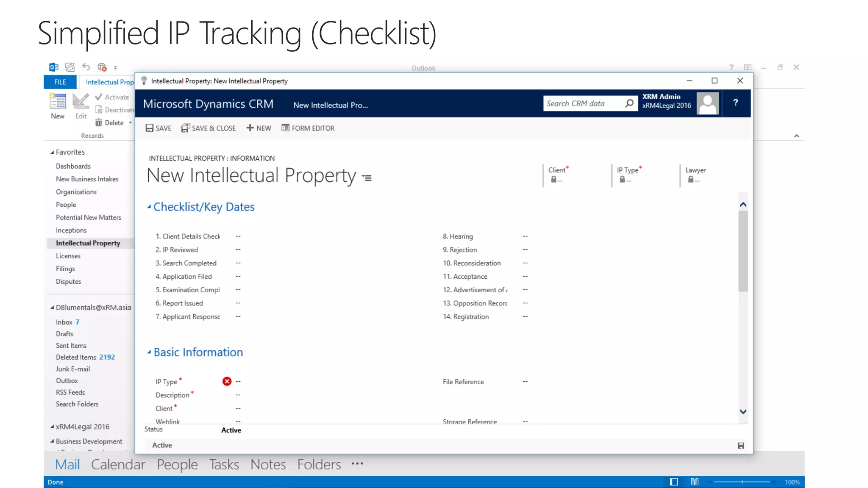868x488 pixels.
Task: Click the zoom slider in status bar
Action: tap(742, 482)
